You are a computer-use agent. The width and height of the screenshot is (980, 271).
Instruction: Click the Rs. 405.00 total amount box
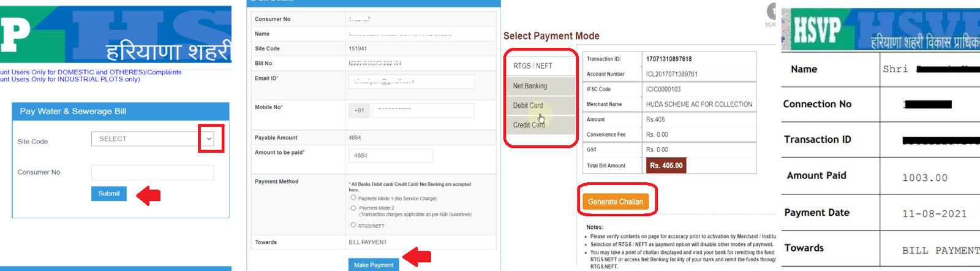point(666,166)
